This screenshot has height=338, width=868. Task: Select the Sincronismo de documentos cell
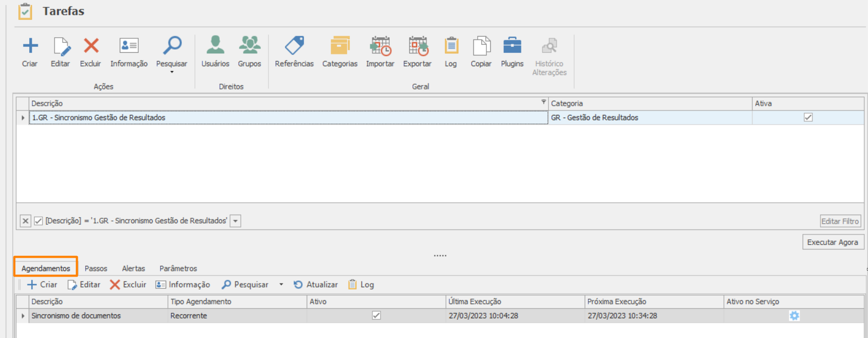pos(98,316)
